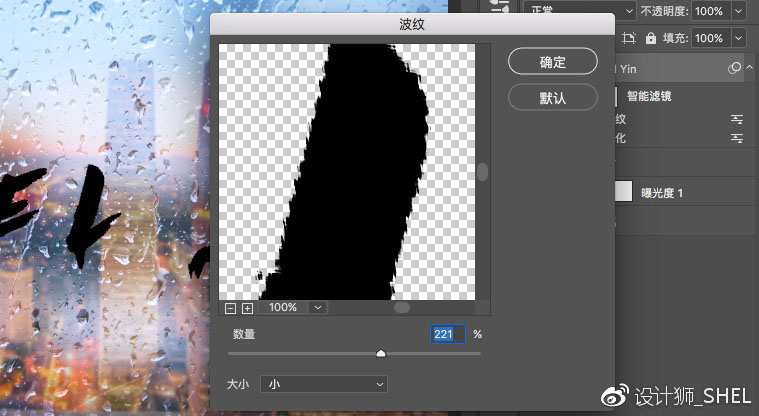Click the lock icon beside the fill setting
Screen dimensions: 759x416
pos(651,38)
